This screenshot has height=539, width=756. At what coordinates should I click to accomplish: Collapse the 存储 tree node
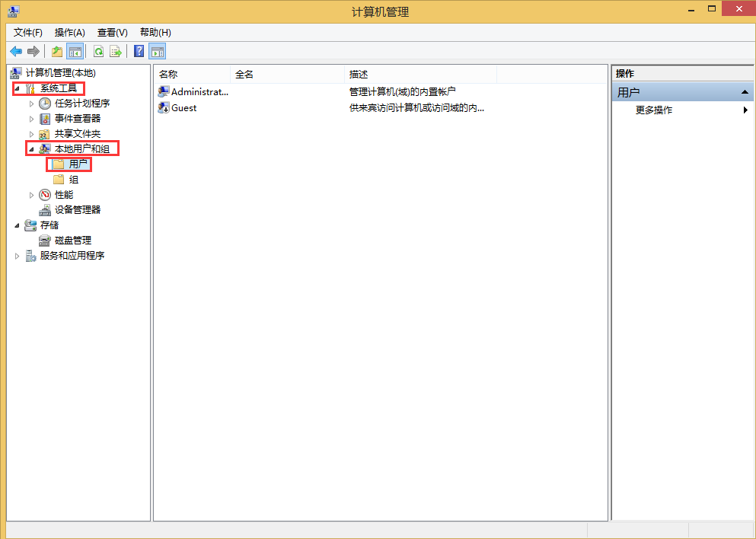16,225
